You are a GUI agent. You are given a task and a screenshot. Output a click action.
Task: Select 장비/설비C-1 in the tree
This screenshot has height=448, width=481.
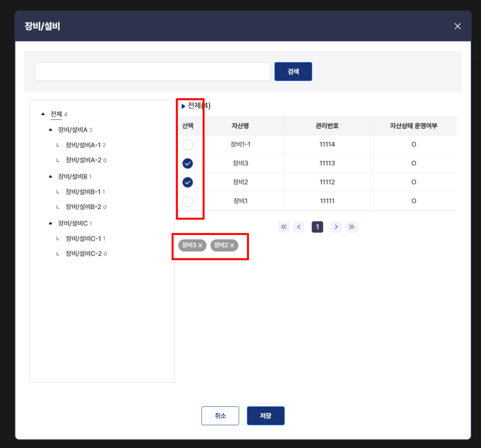pyautogui.click(x=83, y=238)
